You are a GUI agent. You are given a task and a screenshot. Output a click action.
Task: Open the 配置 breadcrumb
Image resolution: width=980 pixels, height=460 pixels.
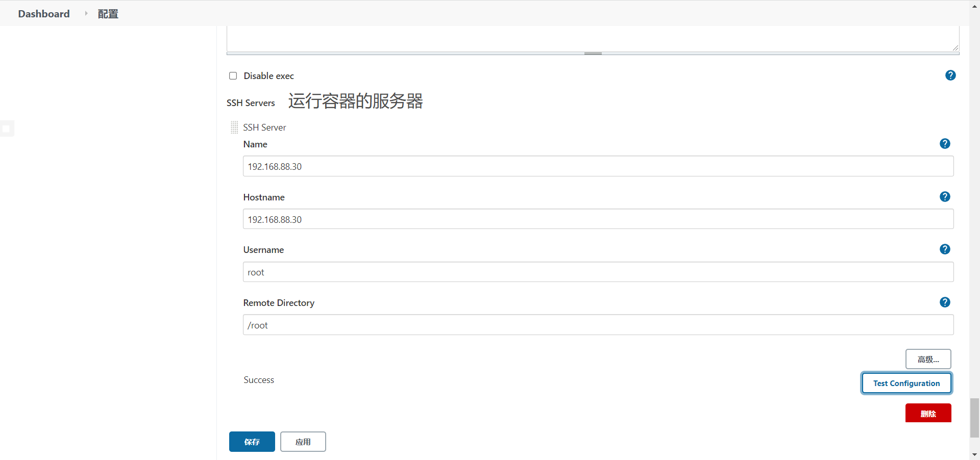click(108, 14)
